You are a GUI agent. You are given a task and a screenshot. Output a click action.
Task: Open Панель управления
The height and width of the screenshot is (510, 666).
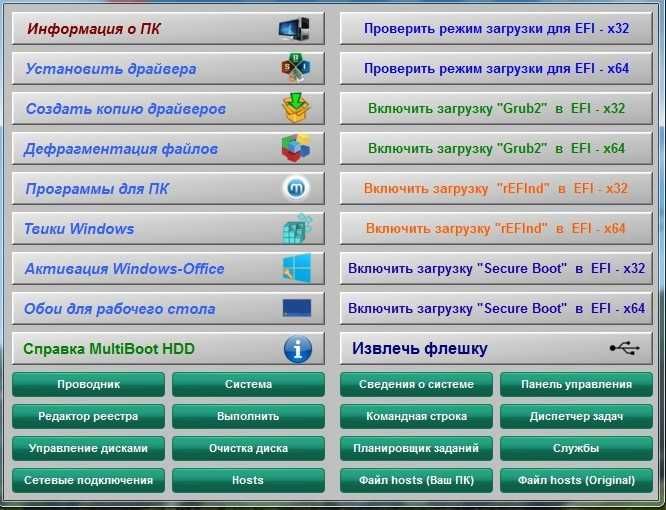(x=576, y=384)
